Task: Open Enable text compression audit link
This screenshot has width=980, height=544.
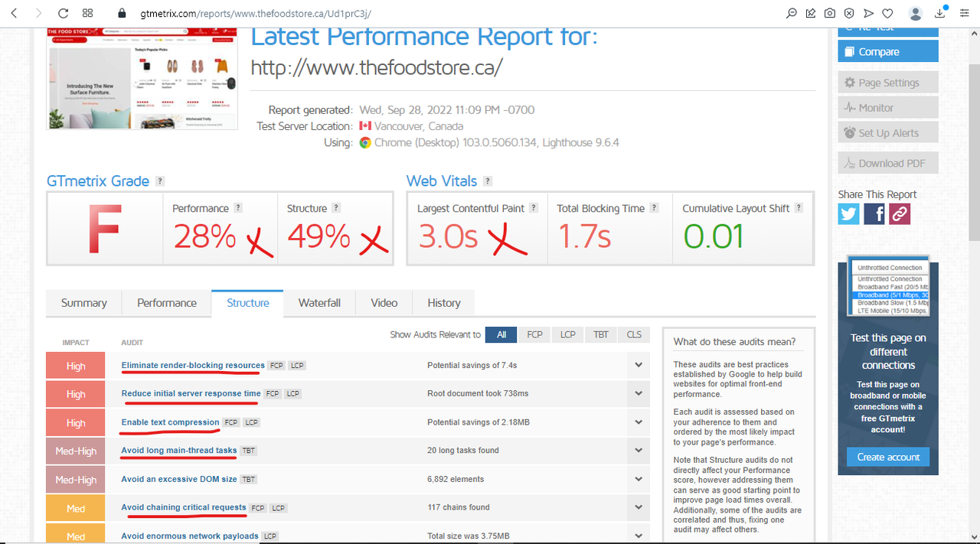Action: [170, 422]
